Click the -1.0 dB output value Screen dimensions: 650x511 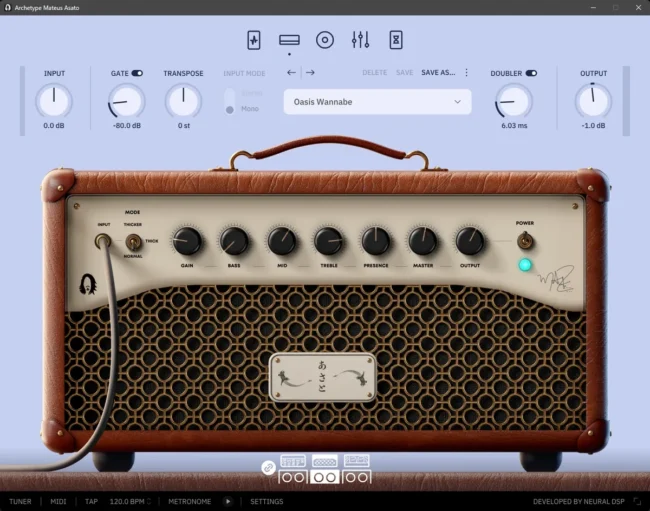tap(593, 126)
